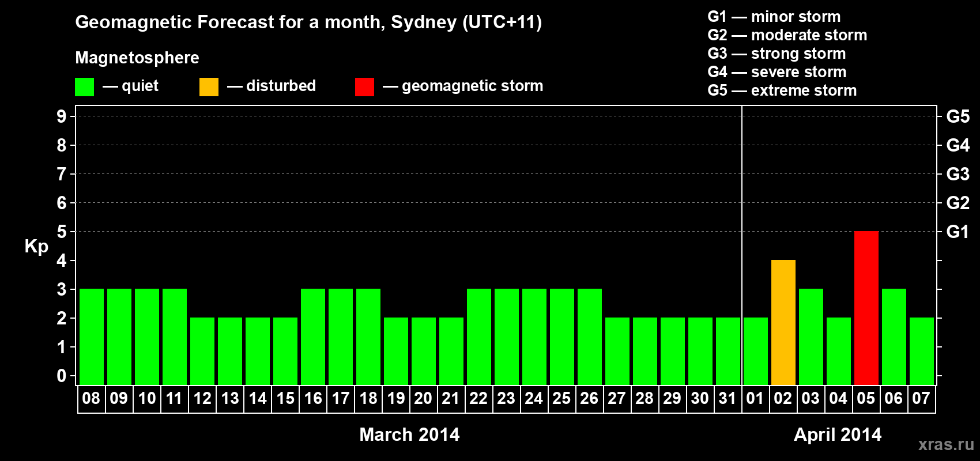
Task: Click the 'geomagnetic storm' legend label
Action: pos(473,86)
